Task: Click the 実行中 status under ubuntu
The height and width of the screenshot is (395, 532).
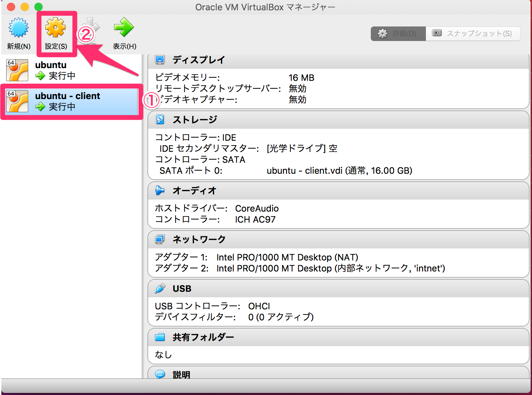Action: tap(63, 76)
